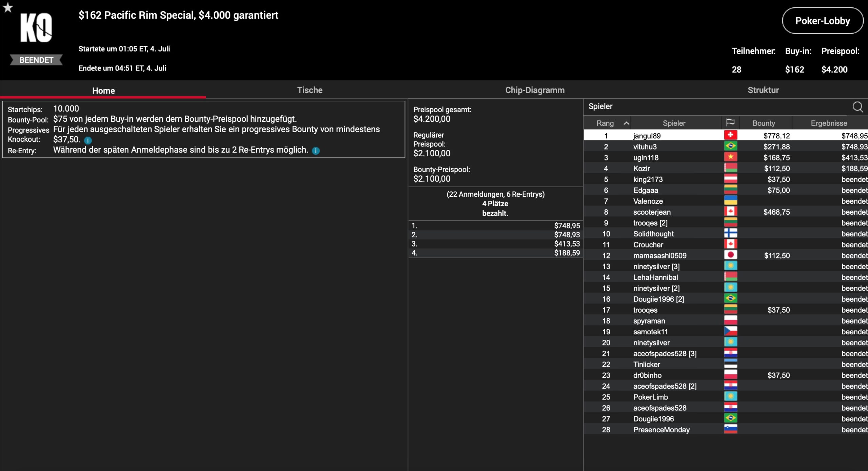Sort by Spieler column header

coord(674,123)
